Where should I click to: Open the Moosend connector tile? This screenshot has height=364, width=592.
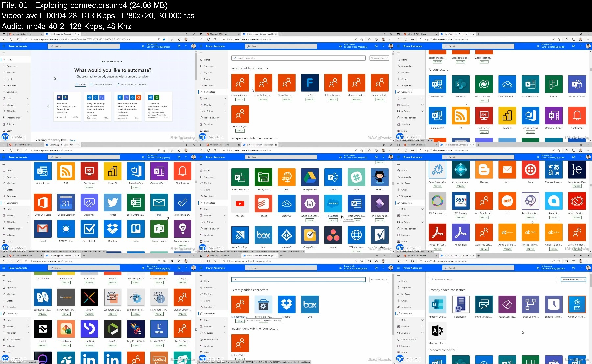tap(357, 83)
